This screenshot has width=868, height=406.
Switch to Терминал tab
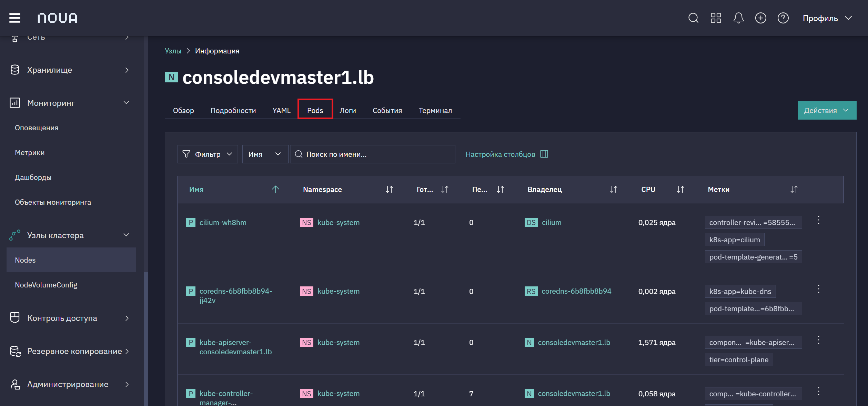coord(435,111)
